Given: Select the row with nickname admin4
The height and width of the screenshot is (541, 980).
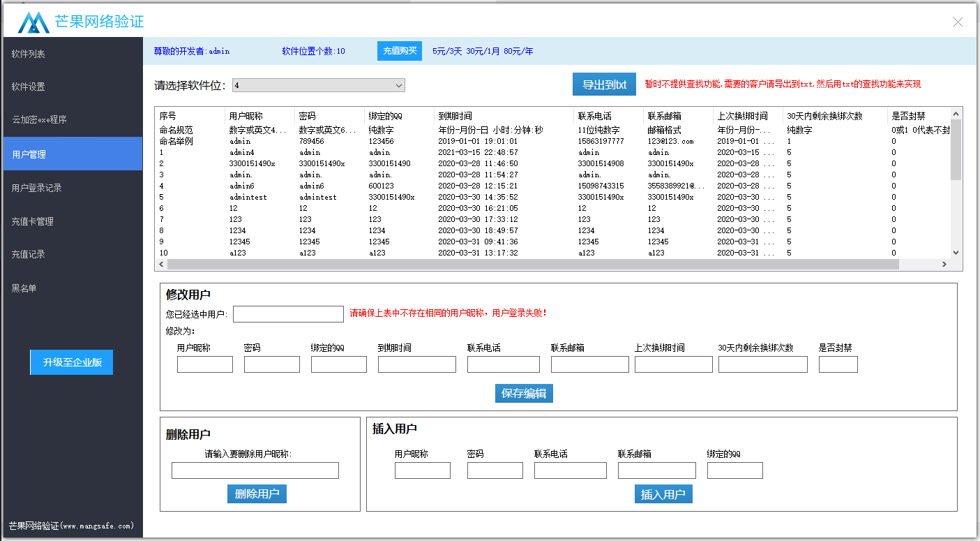Looking at the screenshot, I should (552, 152).
